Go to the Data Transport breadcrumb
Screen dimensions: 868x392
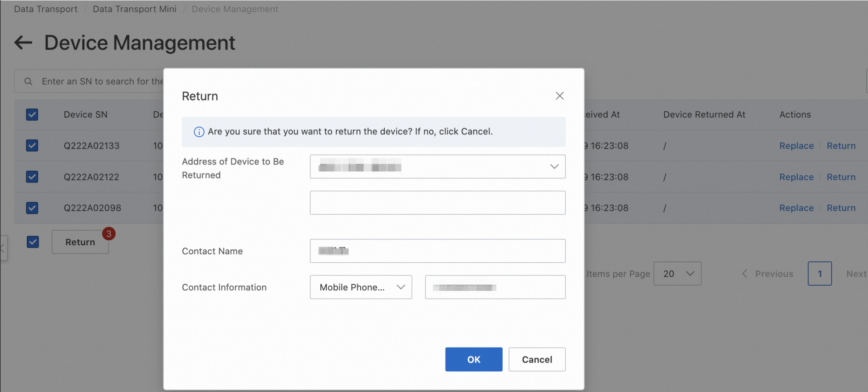[46, 9]
